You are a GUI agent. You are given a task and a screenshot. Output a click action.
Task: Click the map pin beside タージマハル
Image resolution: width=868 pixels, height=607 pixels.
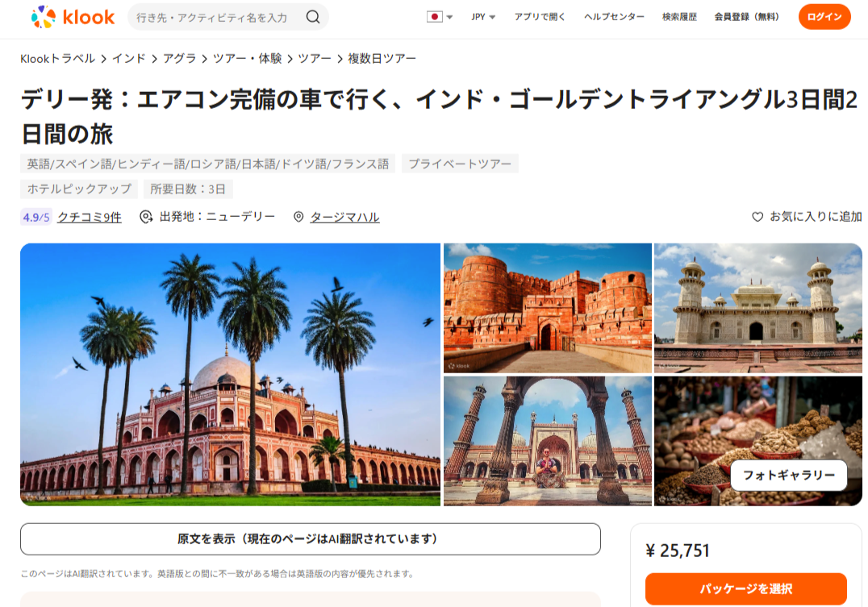coord(298,217)
